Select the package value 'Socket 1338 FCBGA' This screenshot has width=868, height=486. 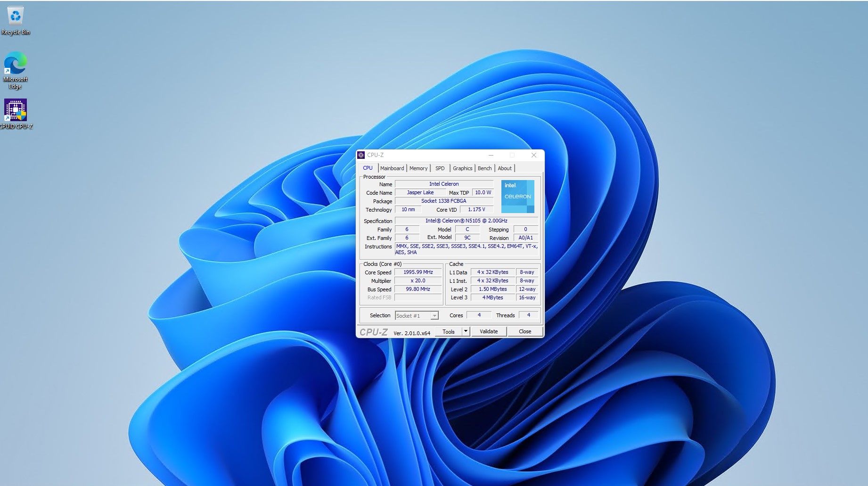point(444,201)
